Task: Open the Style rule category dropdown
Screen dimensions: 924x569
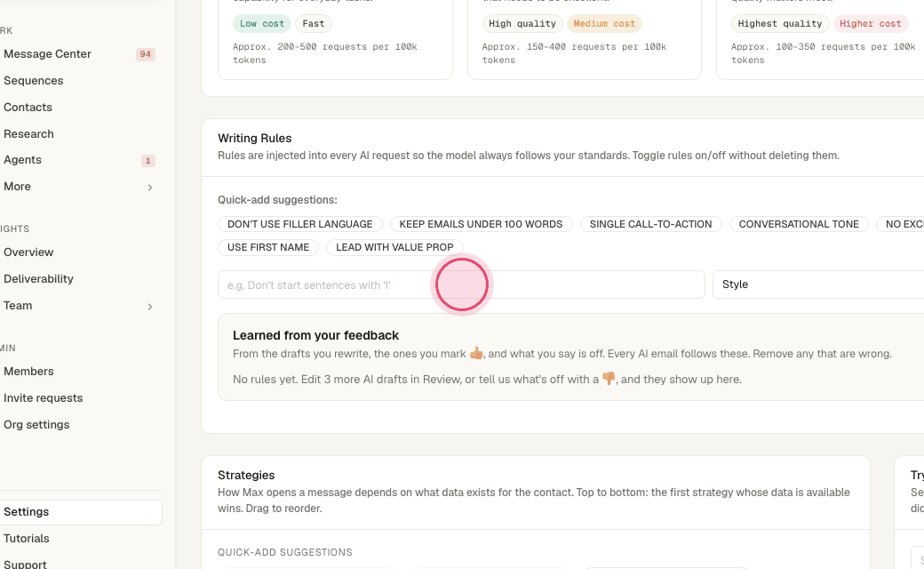Action: (818, 284)
